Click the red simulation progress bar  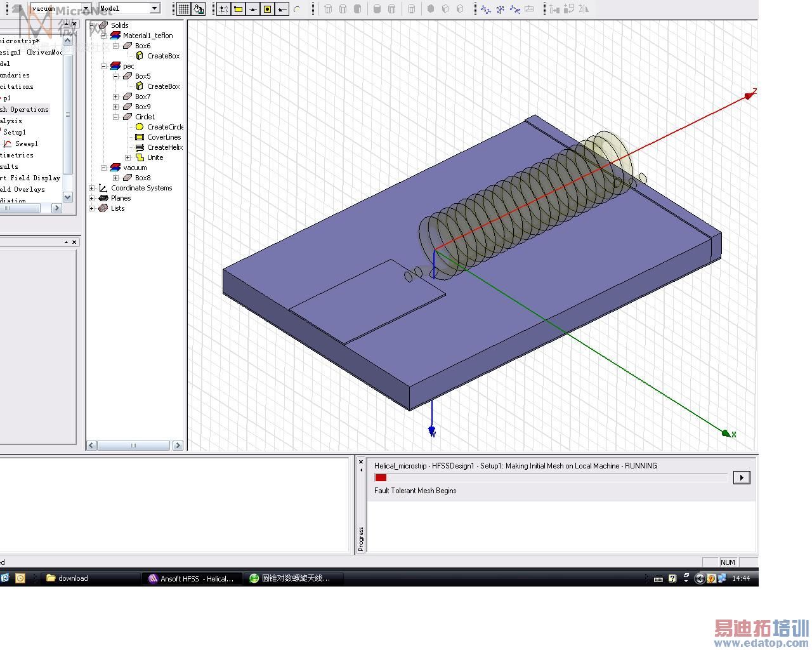pos(381,477)
